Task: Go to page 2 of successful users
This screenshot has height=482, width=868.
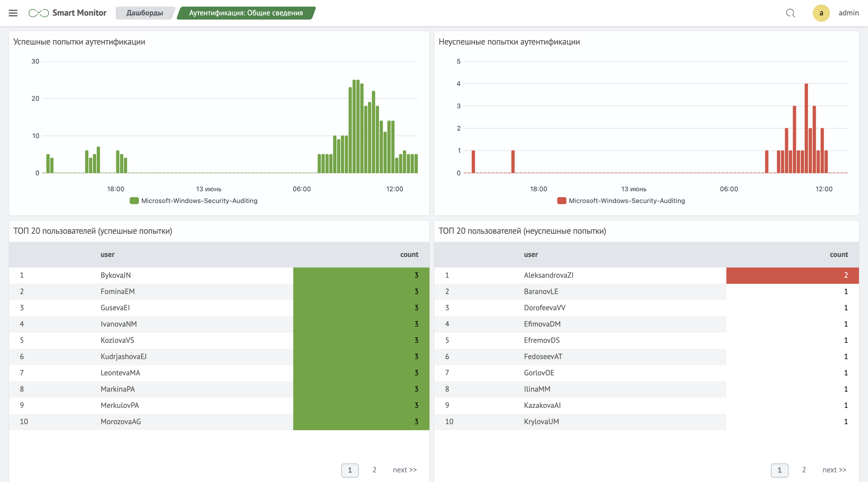Action: (x=374, y=470)
